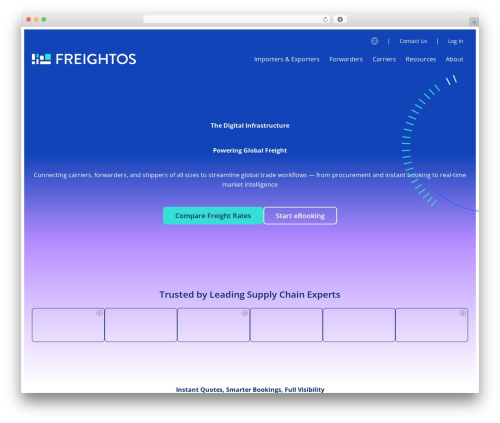Click the 'Powering Global Freight' headline text
The image size is (500, 423).
pos(250,150)
